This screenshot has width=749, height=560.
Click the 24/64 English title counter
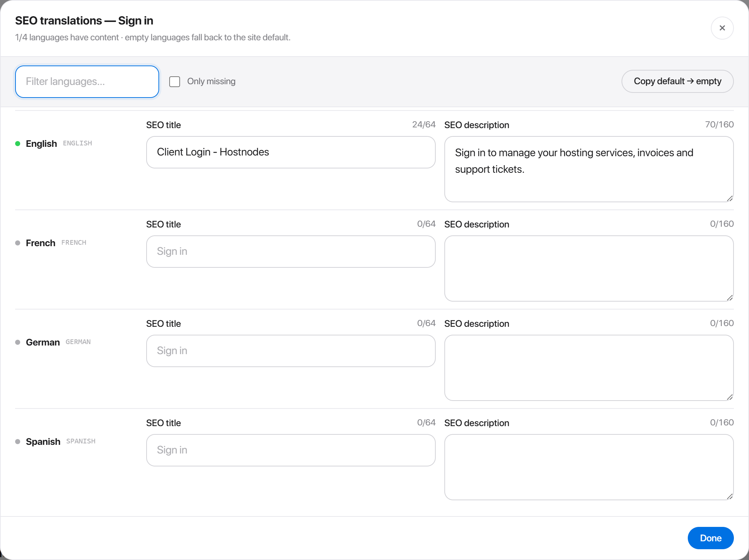tap(424, 125)
